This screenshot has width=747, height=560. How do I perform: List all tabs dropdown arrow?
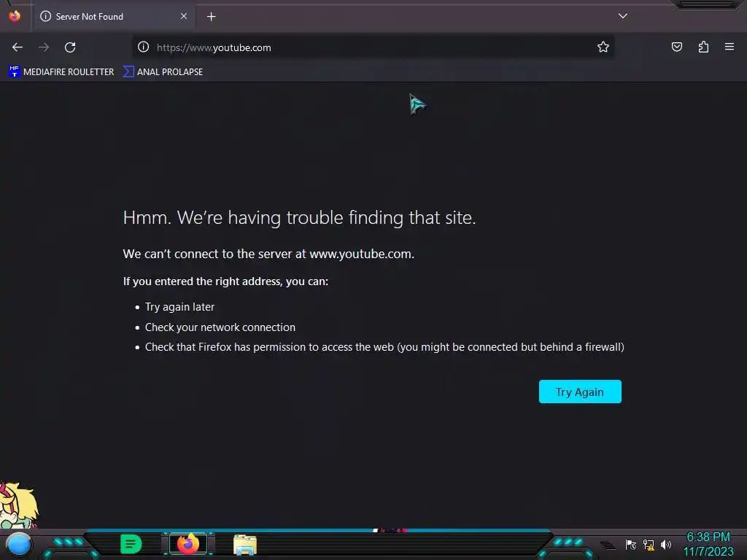click(x=623, y=16)
